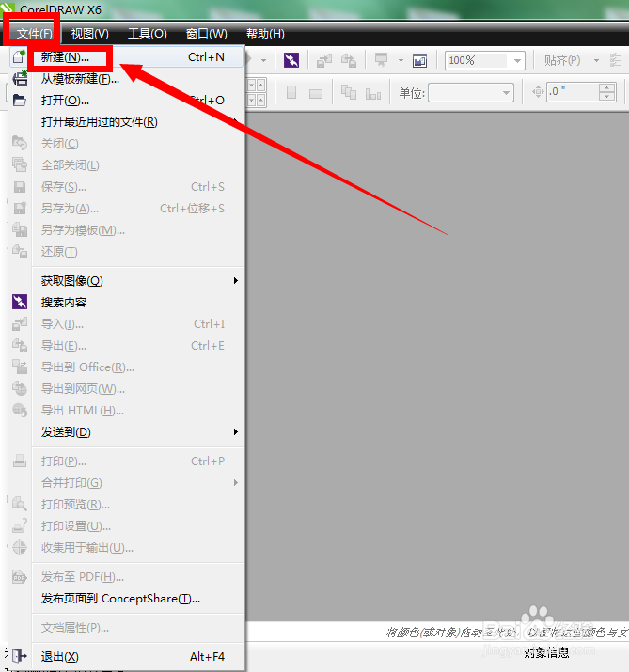This screenshot has height=672, width=629.
Task: Click the greyed 导出到网页(W)... entry
Action: coord(127,389)
